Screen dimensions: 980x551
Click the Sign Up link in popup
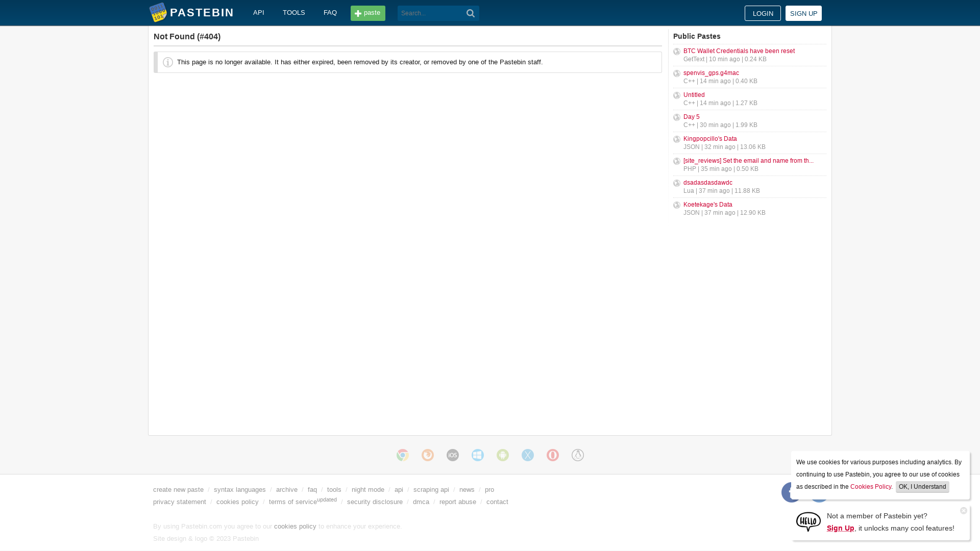[x=841, y=528]
